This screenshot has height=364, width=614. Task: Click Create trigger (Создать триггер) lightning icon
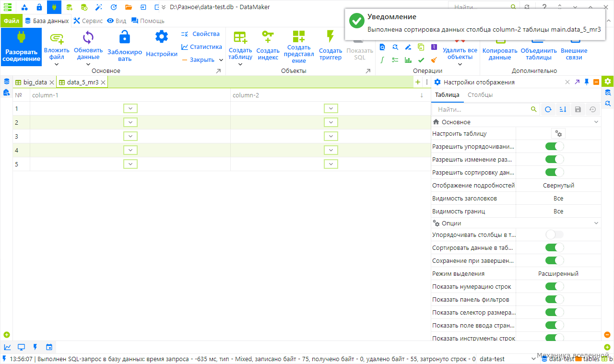click(x=330, y=36)
